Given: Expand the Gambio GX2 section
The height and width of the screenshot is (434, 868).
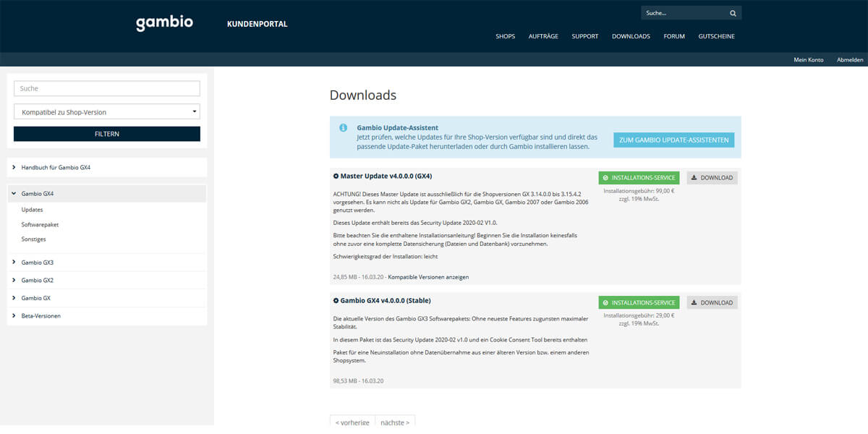Looking at the screenshot, I should coord(14,280).
